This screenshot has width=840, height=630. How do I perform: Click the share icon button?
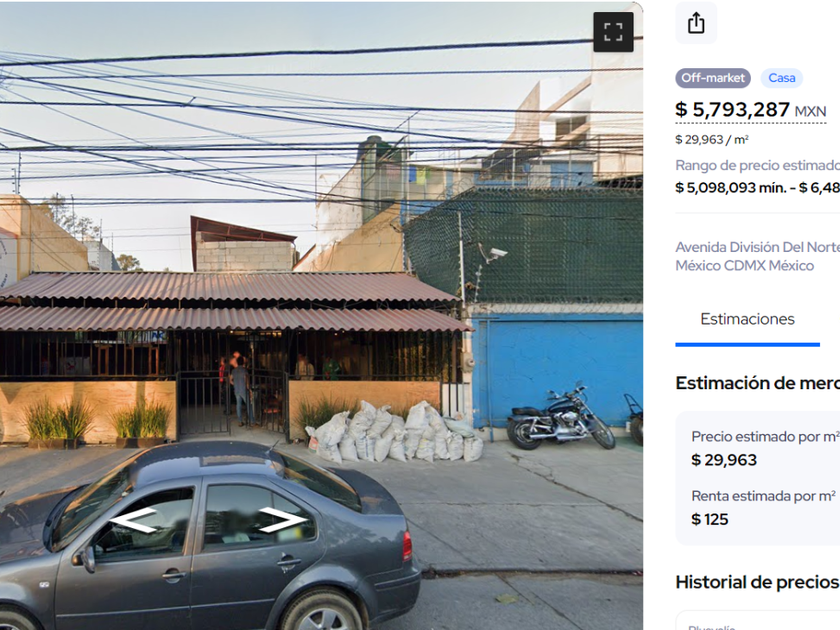[696, 23]
